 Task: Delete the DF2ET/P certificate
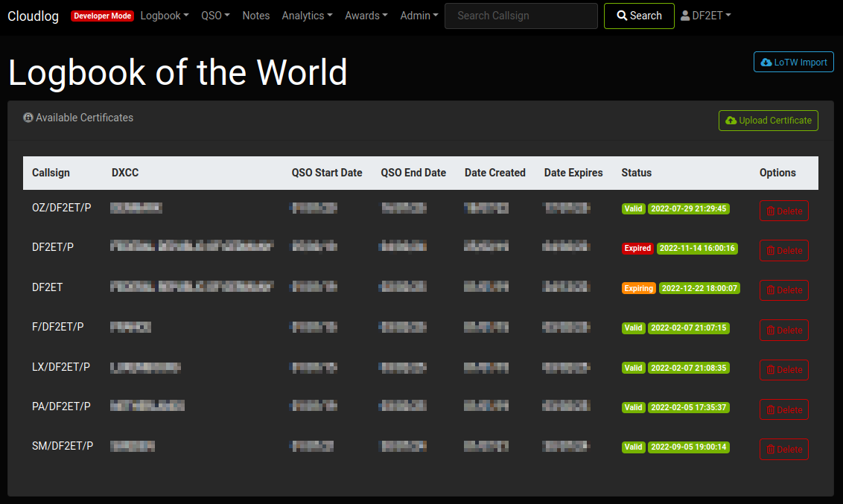pos(784,250)
